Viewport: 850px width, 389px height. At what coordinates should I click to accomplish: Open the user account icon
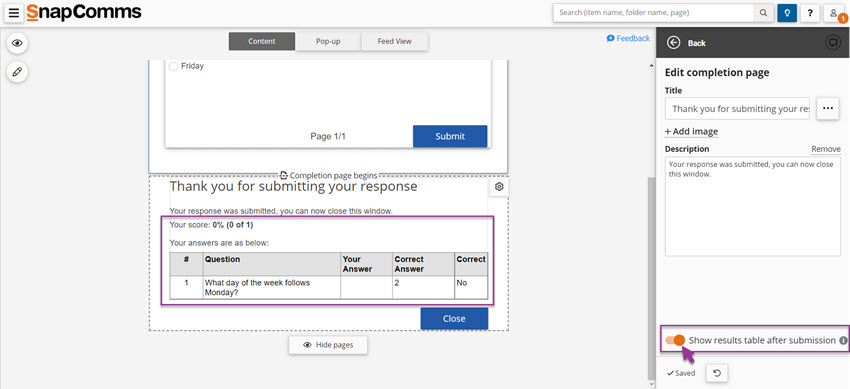pyautogui.click(x=833, y=13)
